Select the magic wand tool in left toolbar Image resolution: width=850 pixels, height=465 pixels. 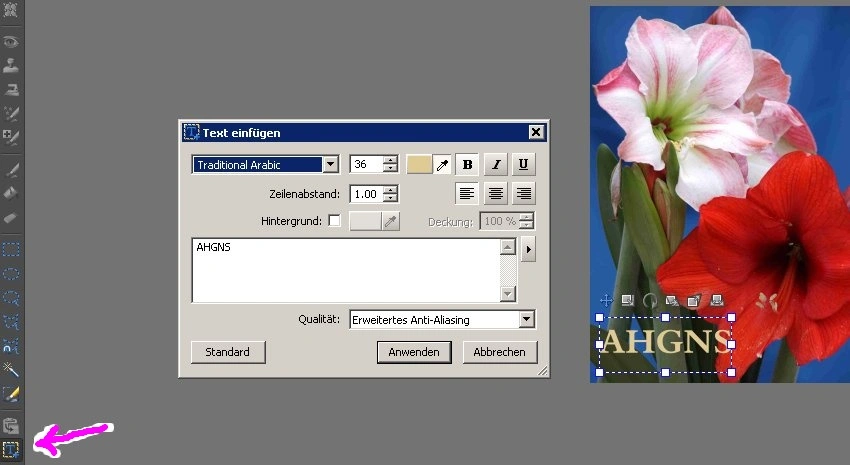(11, 369)
